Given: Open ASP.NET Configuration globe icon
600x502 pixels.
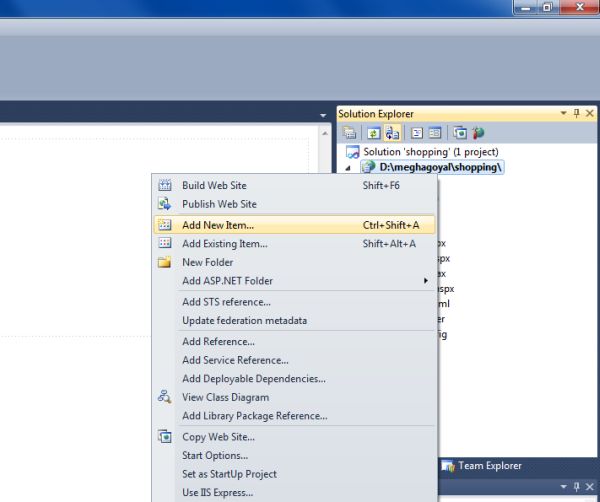Looking at the screenshot, I should click(478, 133).
